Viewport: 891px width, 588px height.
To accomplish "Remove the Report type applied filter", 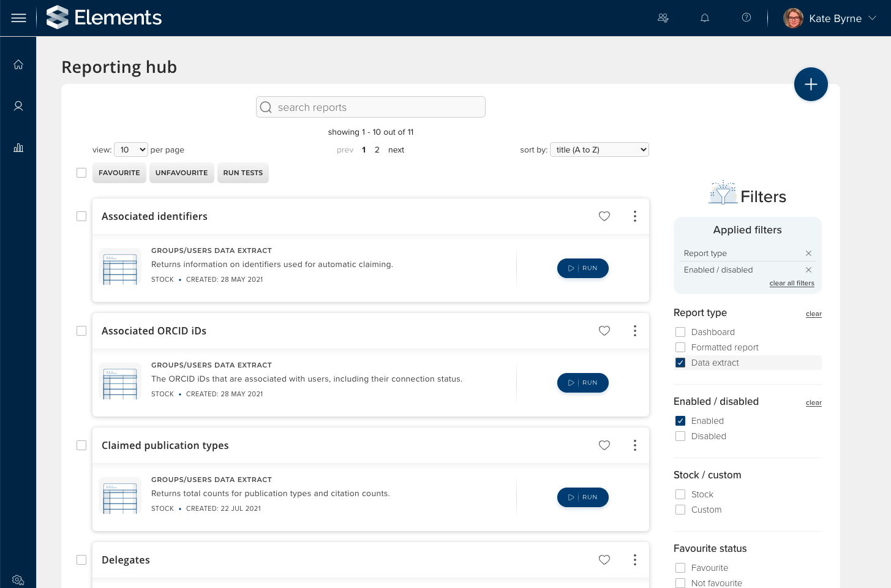I will coord(808,254).
